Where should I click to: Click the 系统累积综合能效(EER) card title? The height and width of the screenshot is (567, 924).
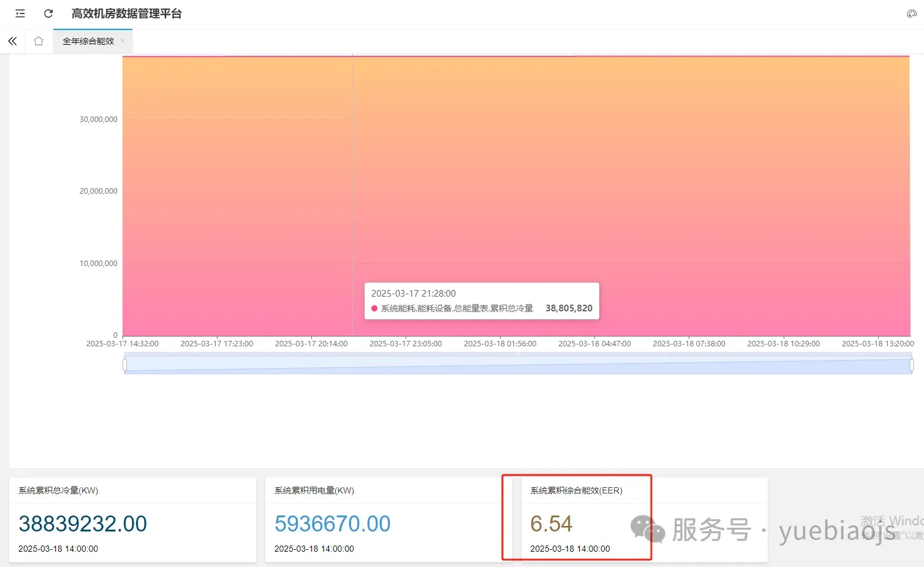tap(577, 490)
